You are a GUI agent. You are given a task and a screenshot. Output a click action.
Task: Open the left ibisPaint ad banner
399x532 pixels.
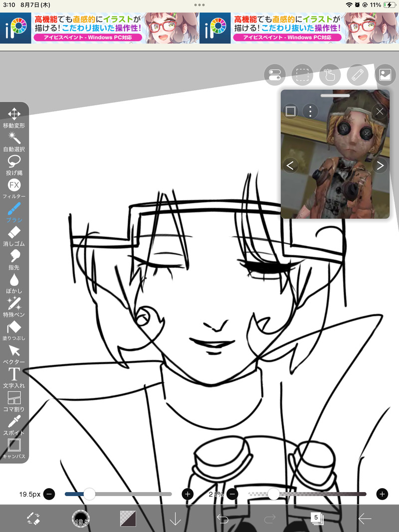click(x=100, y=28)
